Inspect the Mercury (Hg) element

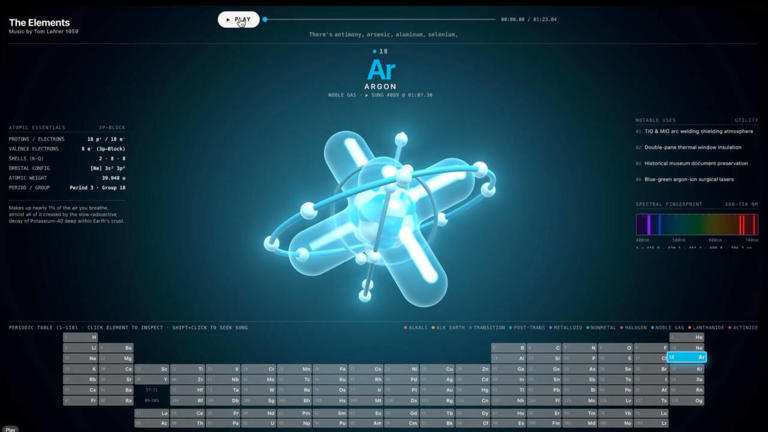473,390
